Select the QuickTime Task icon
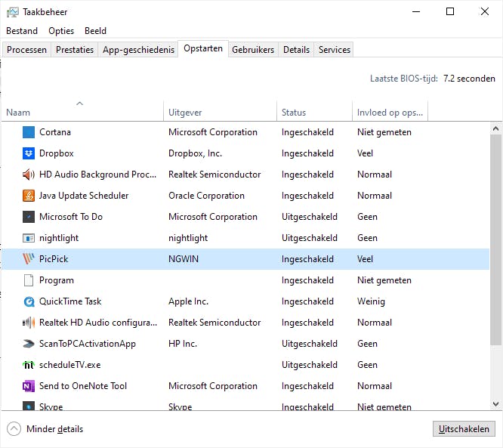The height and width of the screenshot is (448, 503). tap(29, 301)
